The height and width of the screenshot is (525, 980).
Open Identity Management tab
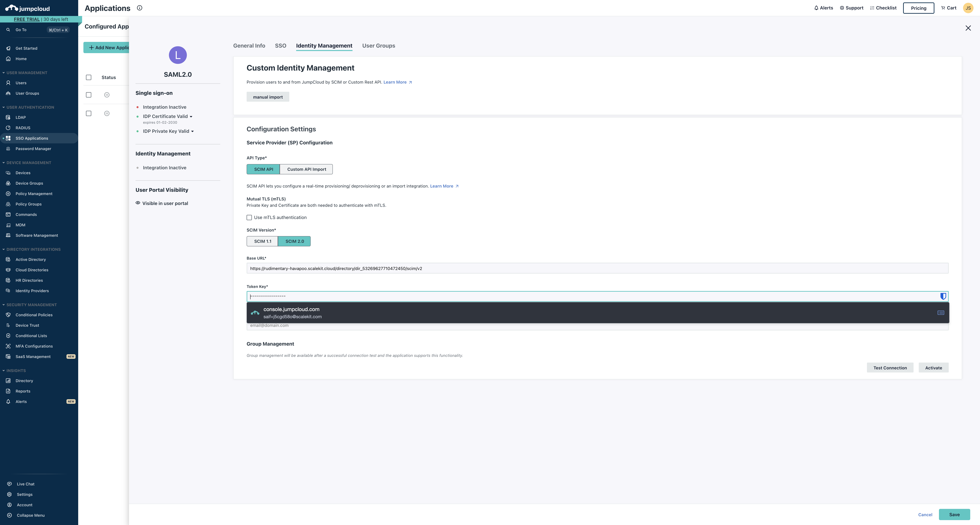pyautogui.click(x=324, y=46)
